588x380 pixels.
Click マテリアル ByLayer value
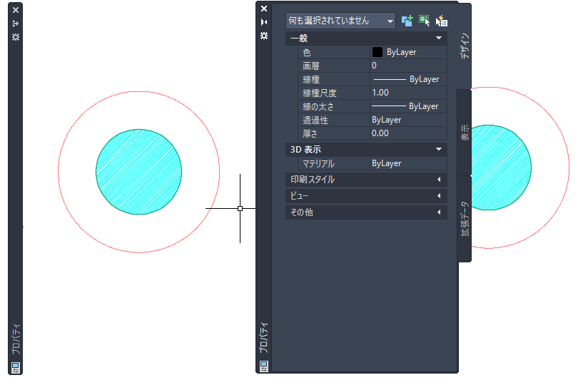click(x=408, y=163)
